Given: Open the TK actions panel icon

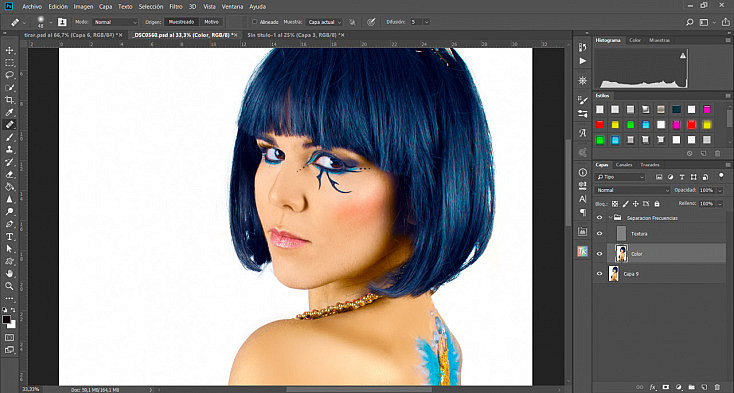Looking at the screenshot, I should [583, 251].
